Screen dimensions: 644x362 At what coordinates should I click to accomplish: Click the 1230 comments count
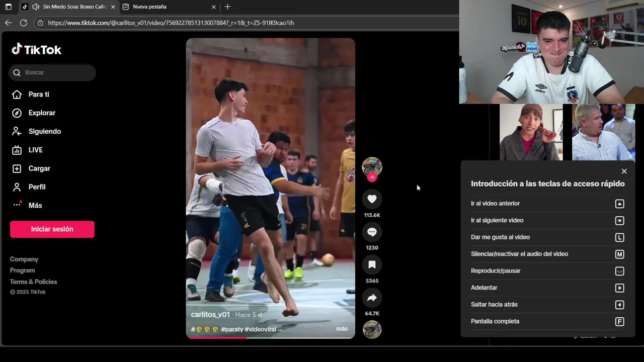372,248
